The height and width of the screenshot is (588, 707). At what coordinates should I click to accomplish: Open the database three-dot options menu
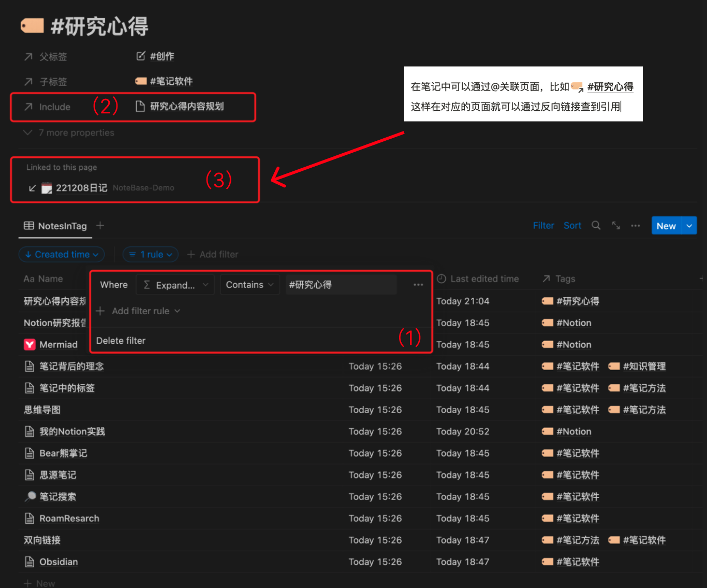[636, 226]
